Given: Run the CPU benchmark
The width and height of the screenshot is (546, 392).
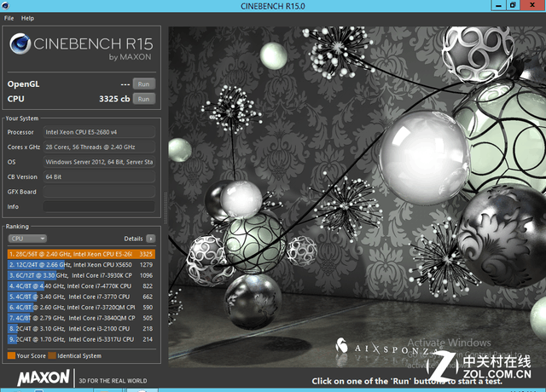Looking at the screenshot, I should (144, 99).
